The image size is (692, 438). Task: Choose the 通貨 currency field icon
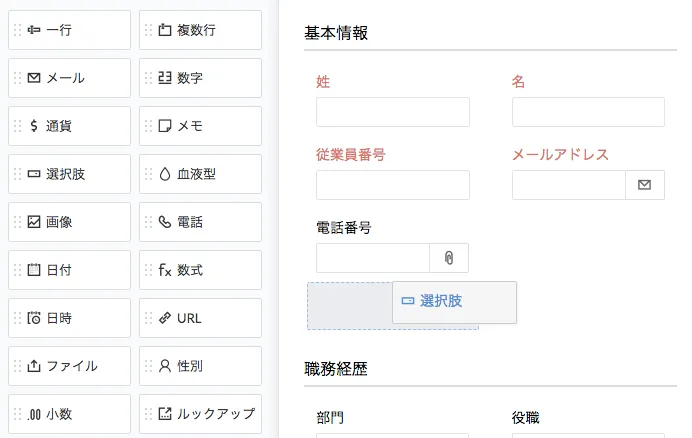coord(34,126)
